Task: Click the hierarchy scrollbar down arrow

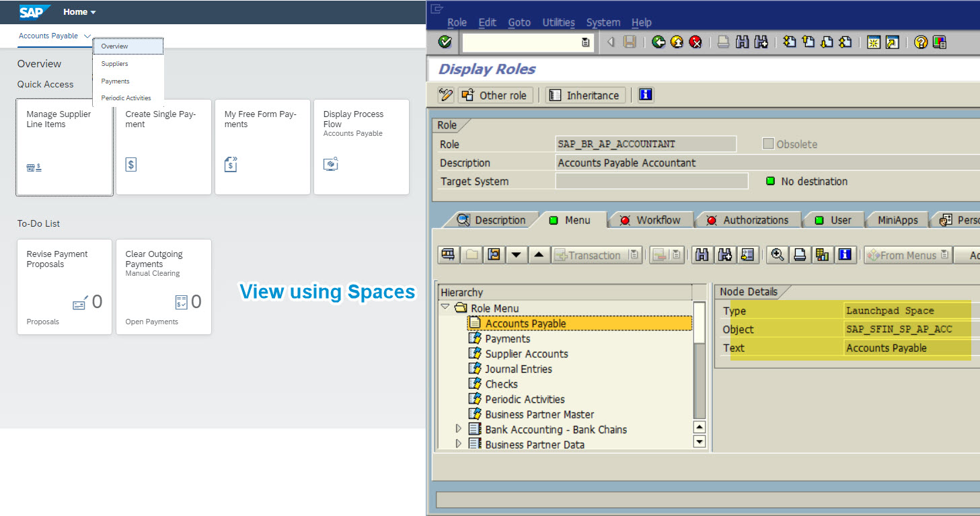Action: pos(700,441)
